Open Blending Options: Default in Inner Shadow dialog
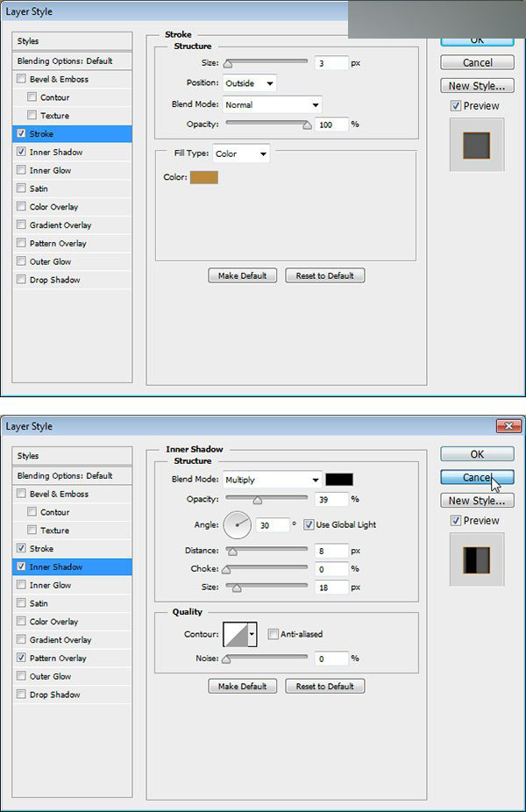The image size is (526, 812). [x=72, y=475]
